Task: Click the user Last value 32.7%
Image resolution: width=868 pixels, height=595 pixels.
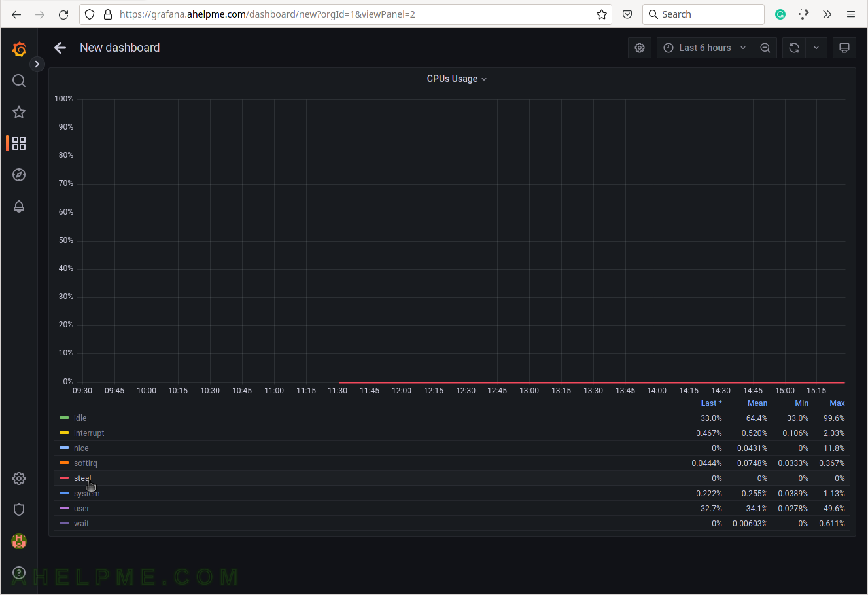Action: (x=711, y=509)
